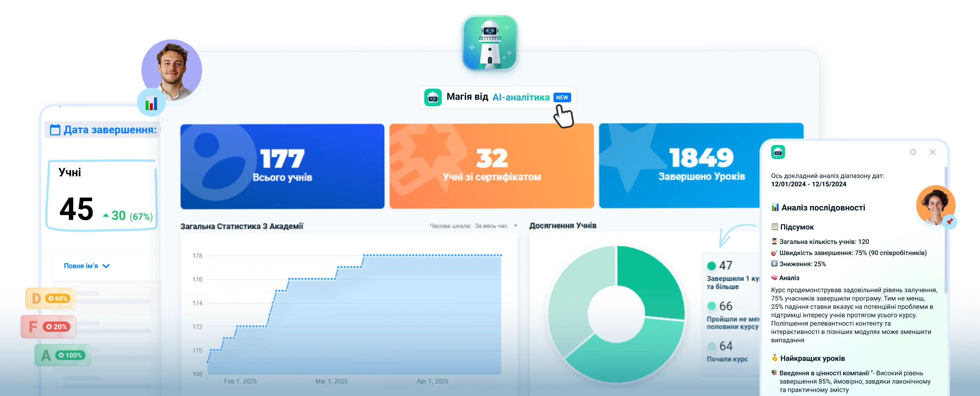
Task: Click robot icon in Магія від button
Action: tap(433, 98)
